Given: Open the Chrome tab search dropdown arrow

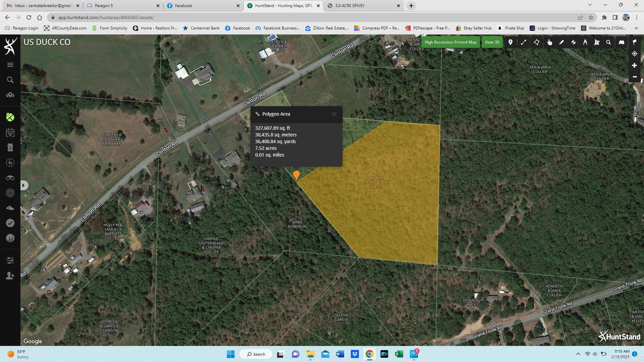Looking at the screenshot, I should coord(590,5).
